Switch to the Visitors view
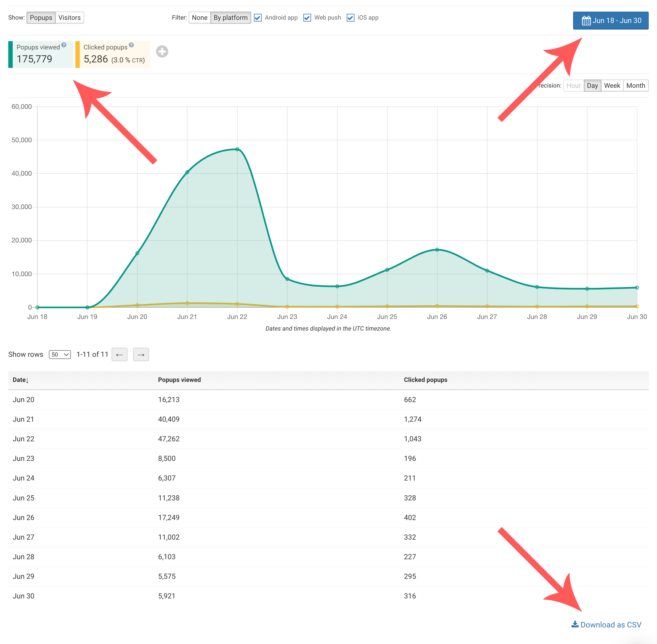Viewport: 657px width, 644px height. point(69,18)
